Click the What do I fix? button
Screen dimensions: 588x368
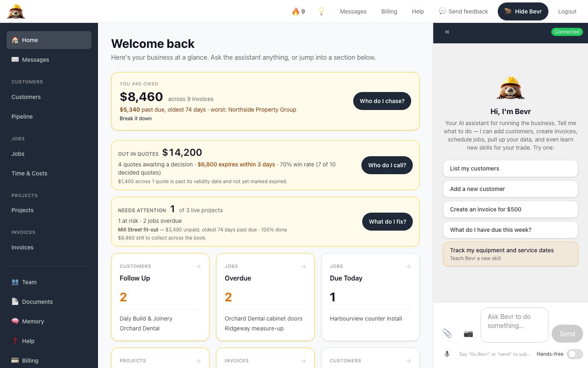coord(388,222)
